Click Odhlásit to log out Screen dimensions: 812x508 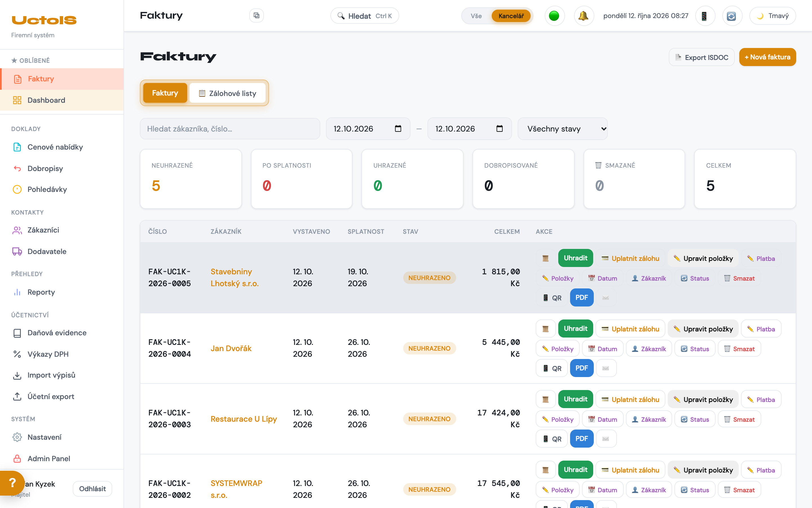click(x=92, y=489)
